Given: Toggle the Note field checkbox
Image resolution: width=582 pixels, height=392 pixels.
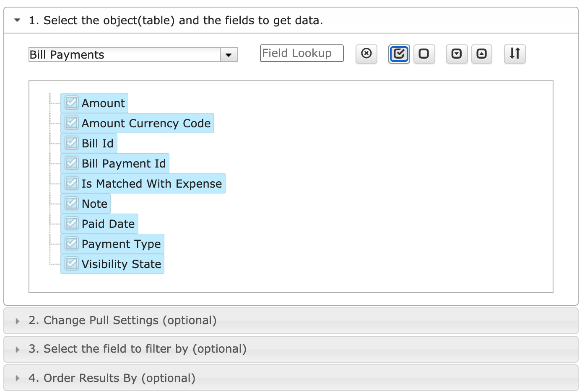Looking at the screenshot, I should pyautogui.click(x=72, y=203).
